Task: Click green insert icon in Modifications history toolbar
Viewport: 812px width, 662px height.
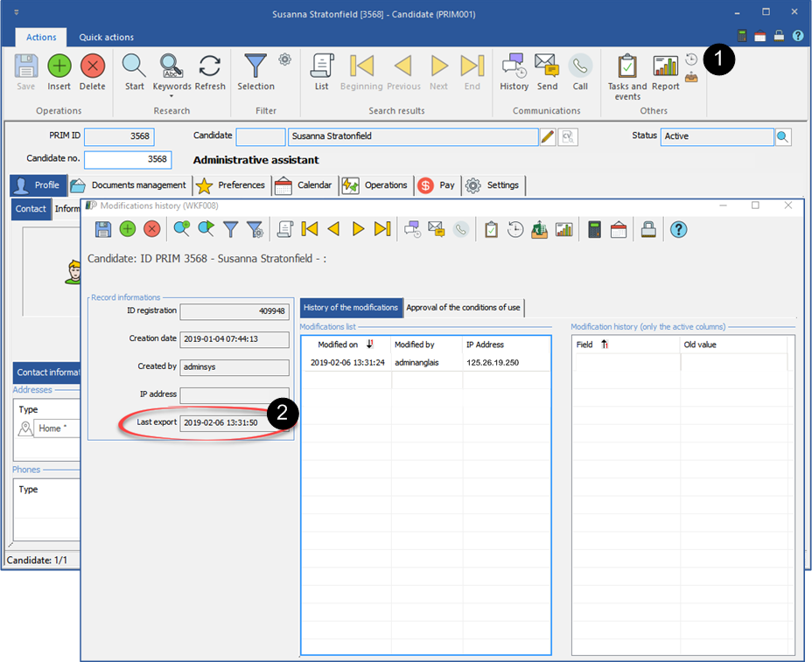Action: tap(128, 229)
